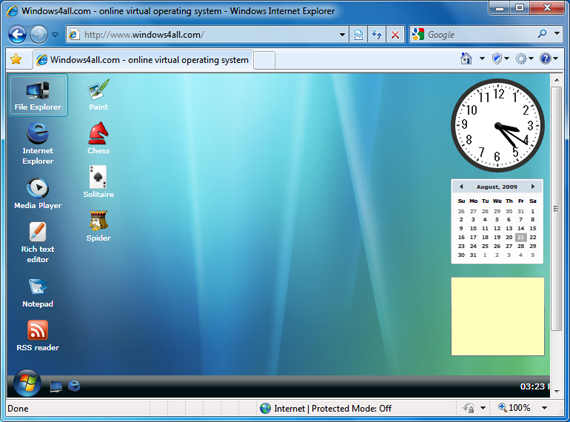Click the Favorites star icon
The width and height of the screenshot is (570, 422).
pyautogui.click(x=16, y=59)
